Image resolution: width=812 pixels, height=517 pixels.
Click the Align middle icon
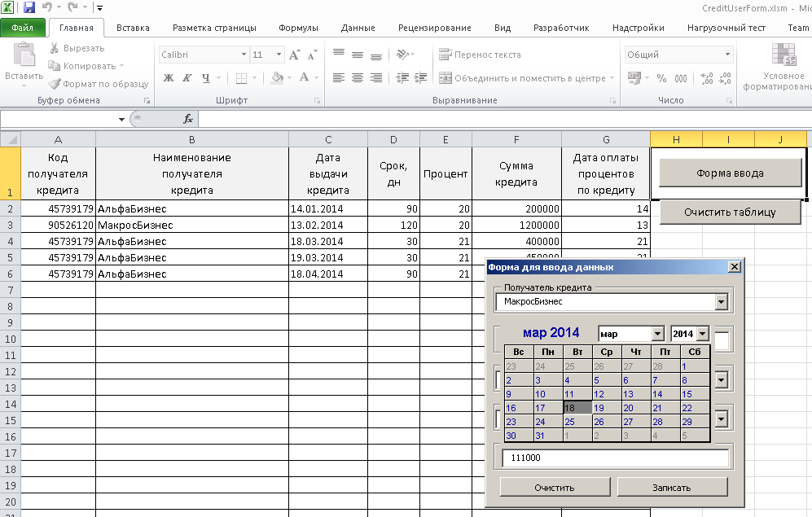pos(358,54)
